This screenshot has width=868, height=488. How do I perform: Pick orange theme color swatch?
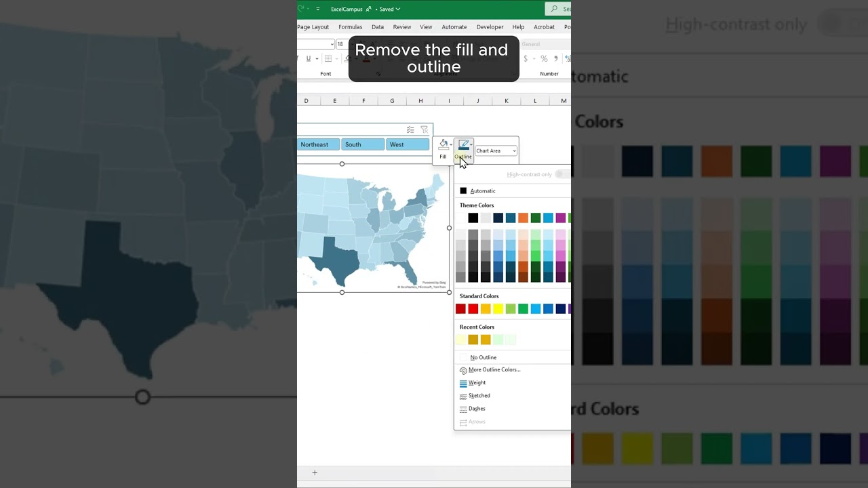click(523, 218)
